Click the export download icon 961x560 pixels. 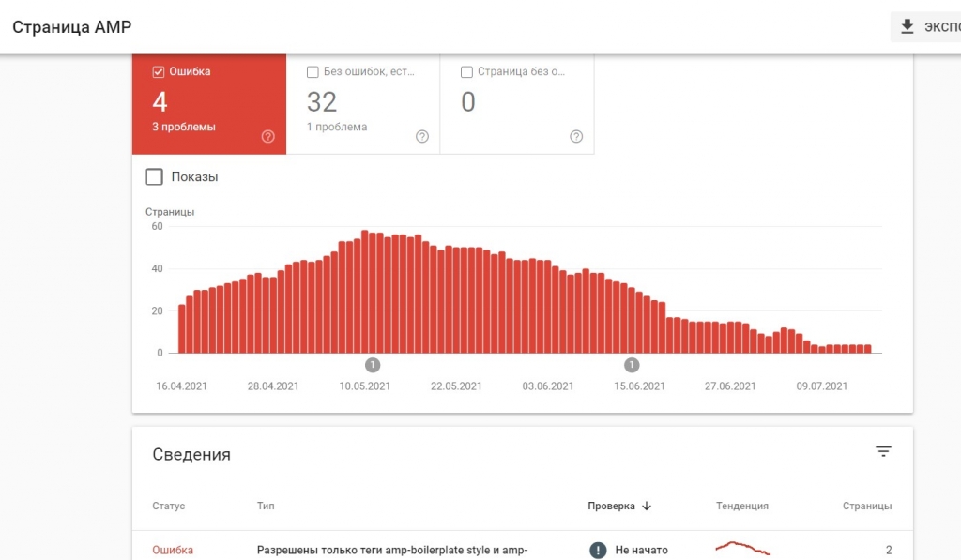(x=908, y=26)
